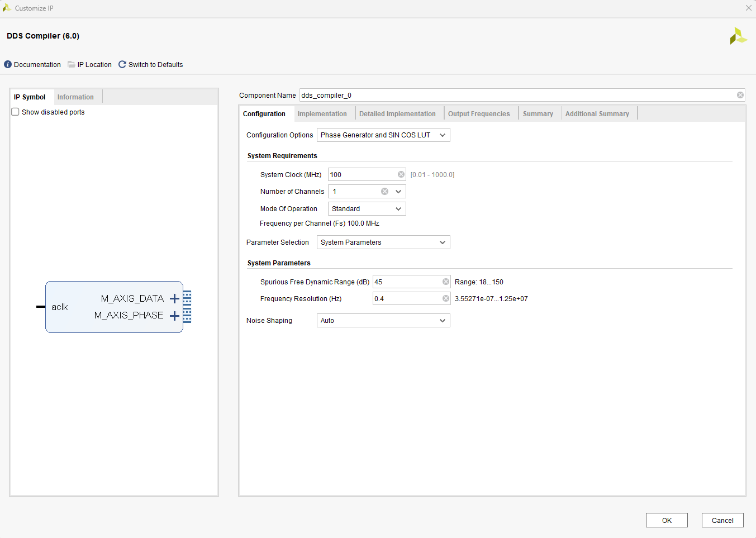The width and height of the screenshot is (756, 538).
Task: Click the Range: 18...150 hint text
Action: click(479, 282)
